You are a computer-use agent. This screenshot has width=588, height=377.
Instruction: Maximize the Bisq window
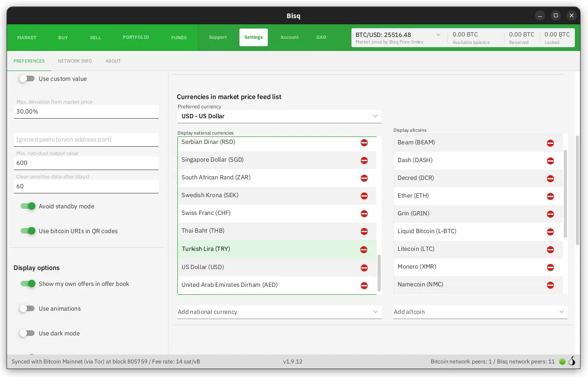(x=555, y=15)
